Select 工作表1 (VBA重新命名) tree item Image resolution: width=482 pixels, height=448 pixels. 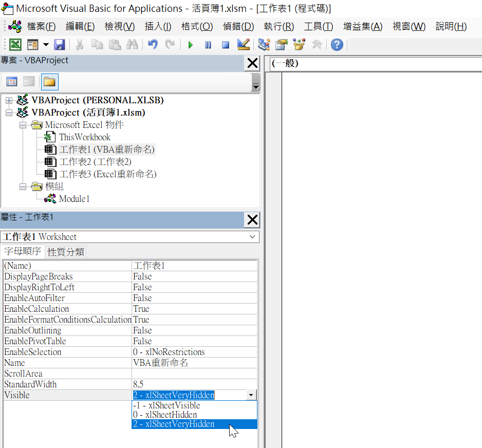[x=107, y=150]
